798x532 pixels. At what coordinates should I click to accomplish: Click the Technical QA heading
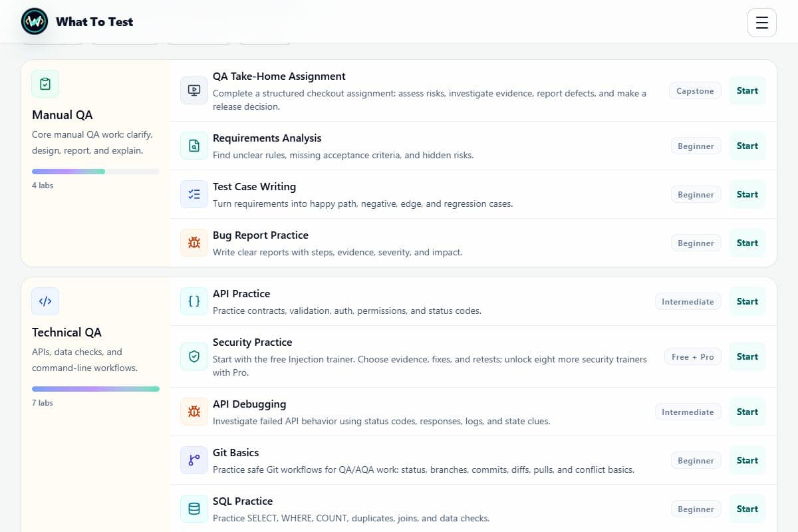click(x=66, y=332)
